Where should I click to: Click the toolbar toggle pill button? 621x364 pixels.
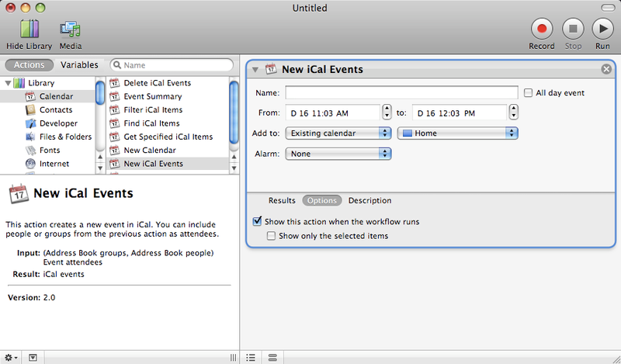(x=608, y=8)
